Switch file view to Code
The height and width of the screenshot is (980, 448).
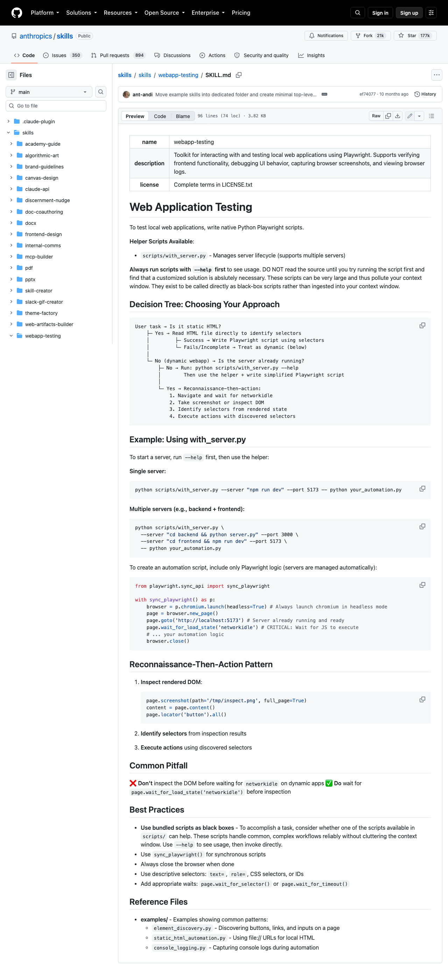coord(160,116)
